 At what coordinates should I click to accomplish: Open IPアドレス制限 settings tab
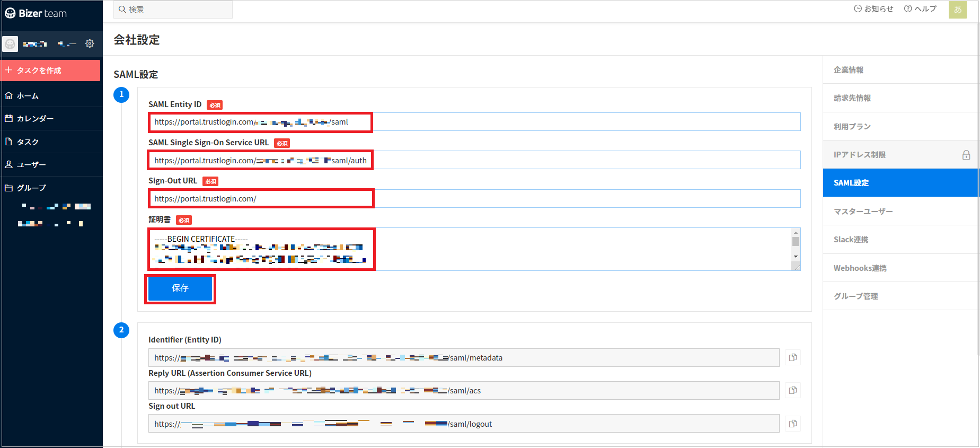900,155
